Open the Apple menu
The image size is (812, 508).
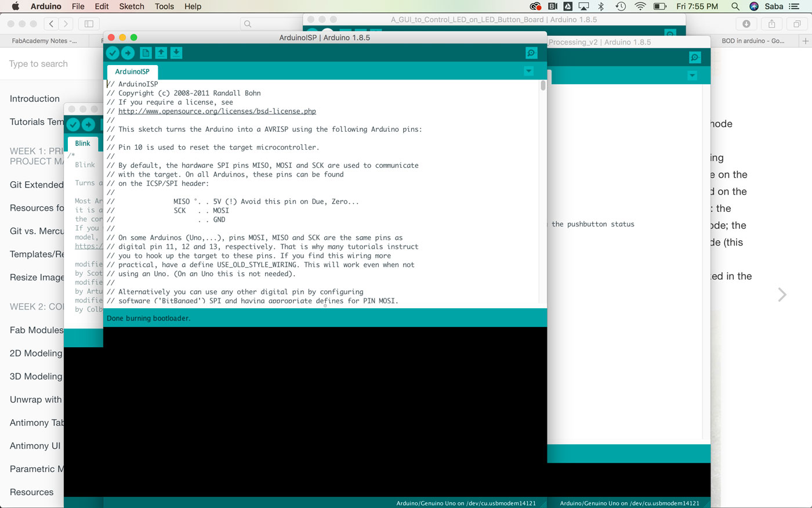16,6
